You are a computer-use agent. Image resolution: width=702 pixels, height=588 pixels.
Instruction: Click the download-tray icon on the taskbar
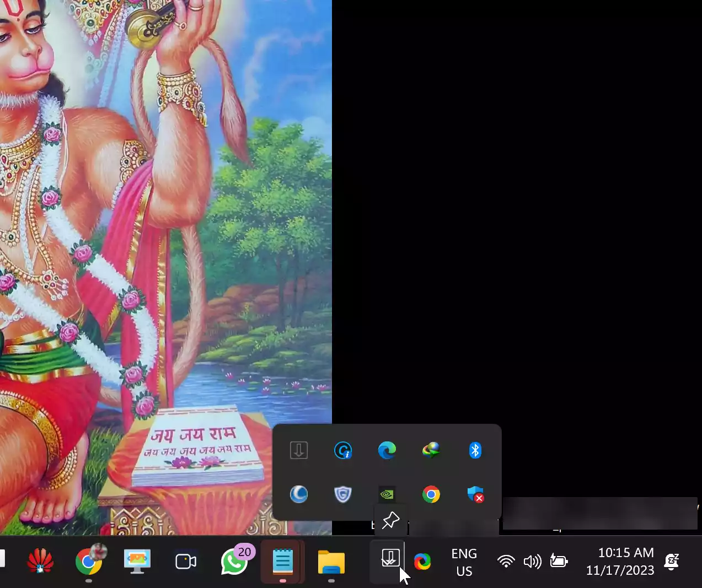tap(390, 559)
